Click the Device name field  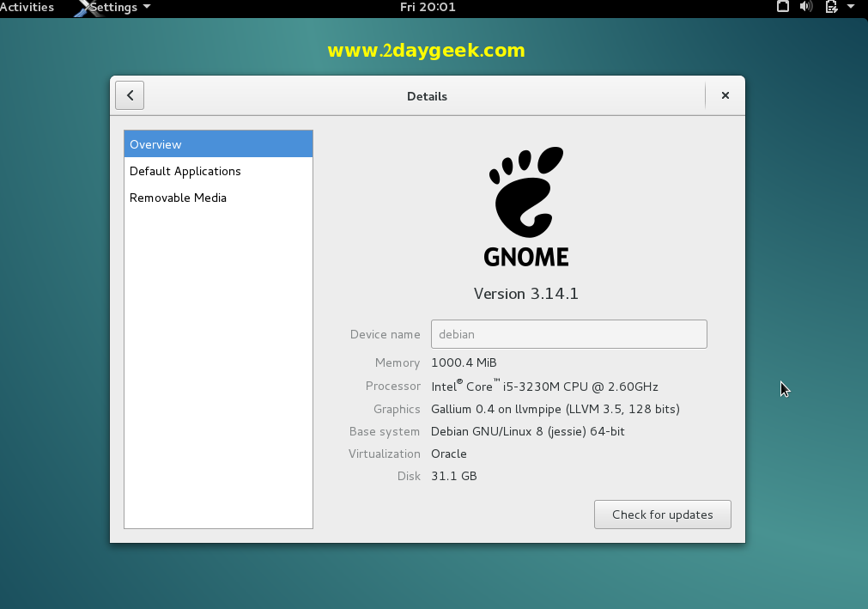[568, 334]
